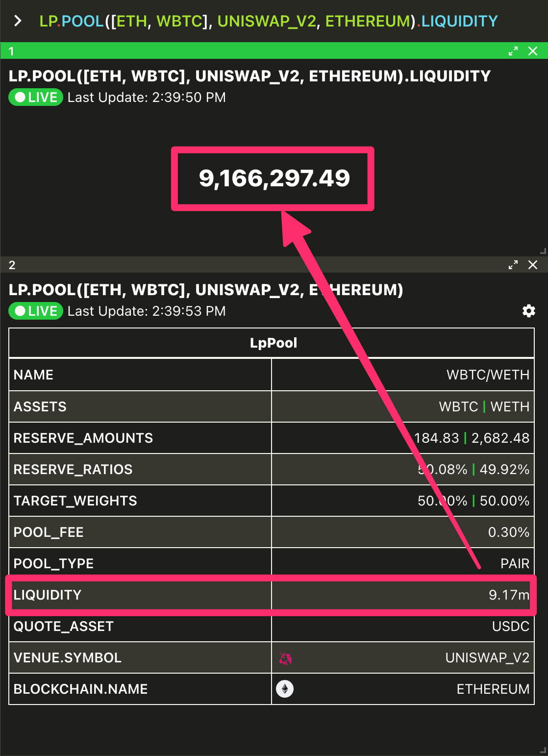The height and width of the screenshot is (756, 548).
Task: Toggle LIVE indicator in panel 2
Action: click(x=36, y=311)
